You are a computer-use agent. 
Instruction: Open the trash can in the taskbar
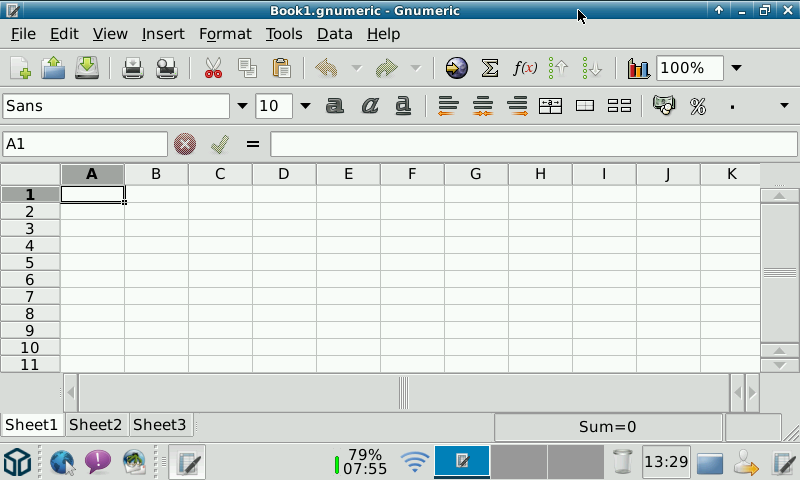(x=622, y=462)
